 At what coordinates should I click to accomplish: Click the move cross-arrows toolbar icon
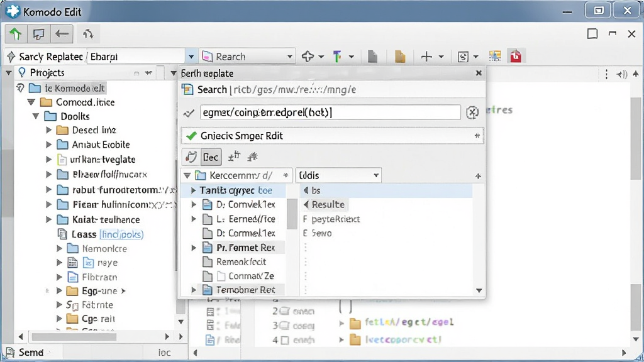point(308,56)
